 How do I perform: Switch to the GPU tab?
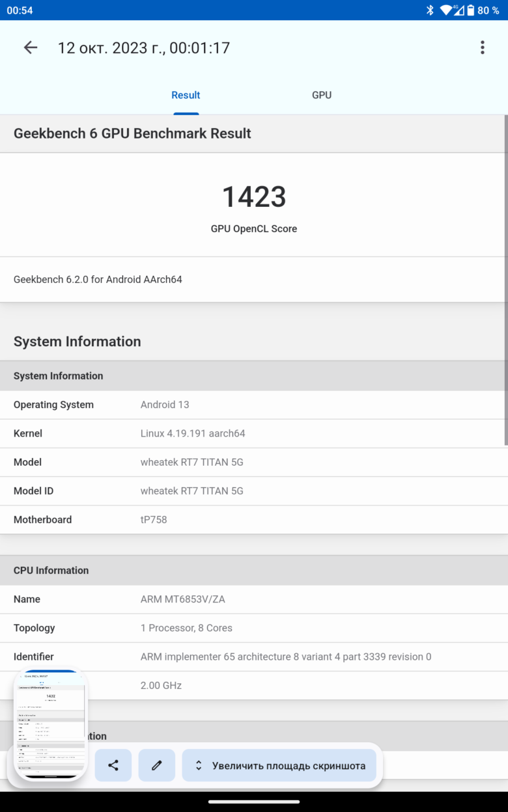322,95
